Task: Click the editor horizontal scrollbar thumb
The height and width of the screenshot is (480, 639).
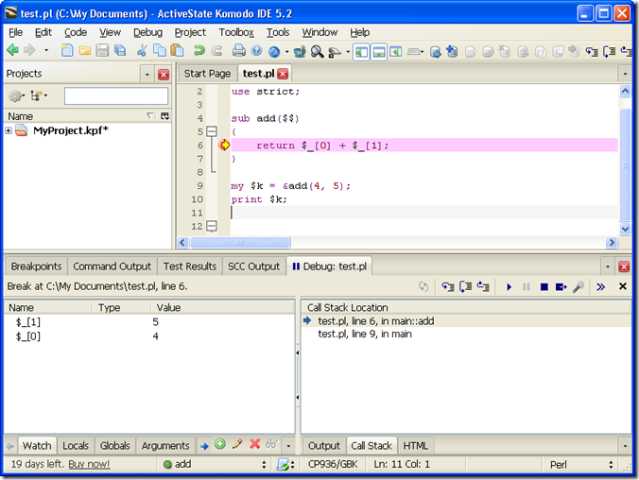Action: (x=240, y=243)
